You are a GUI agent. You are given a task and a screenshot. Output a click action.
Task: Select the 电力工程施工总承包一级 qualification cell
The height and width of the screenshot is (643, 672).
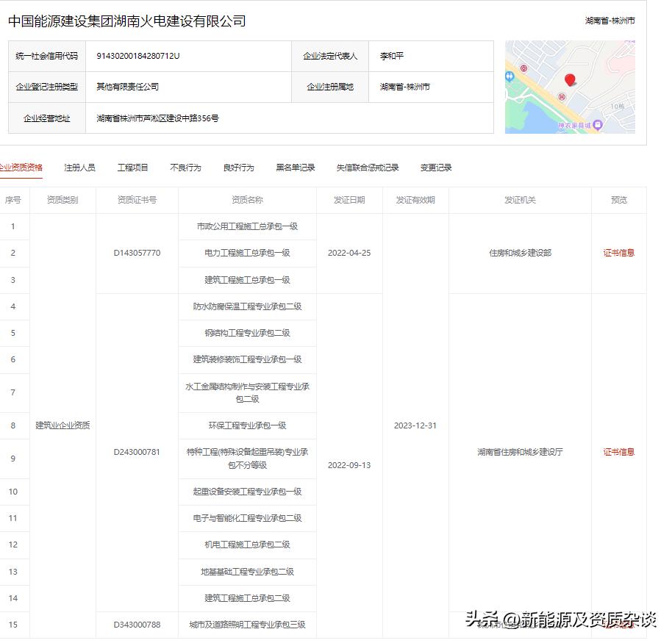pyautogui.click(x=247, y=253)
